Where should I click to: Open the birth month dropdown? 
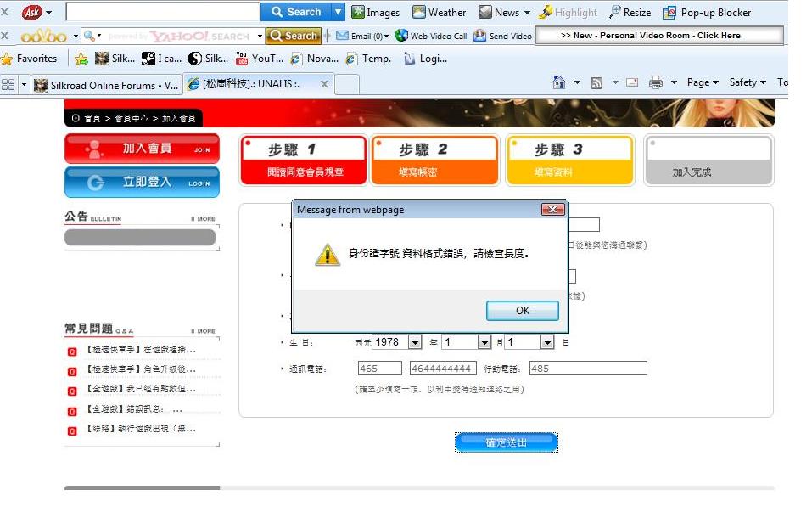click(484, 342)
